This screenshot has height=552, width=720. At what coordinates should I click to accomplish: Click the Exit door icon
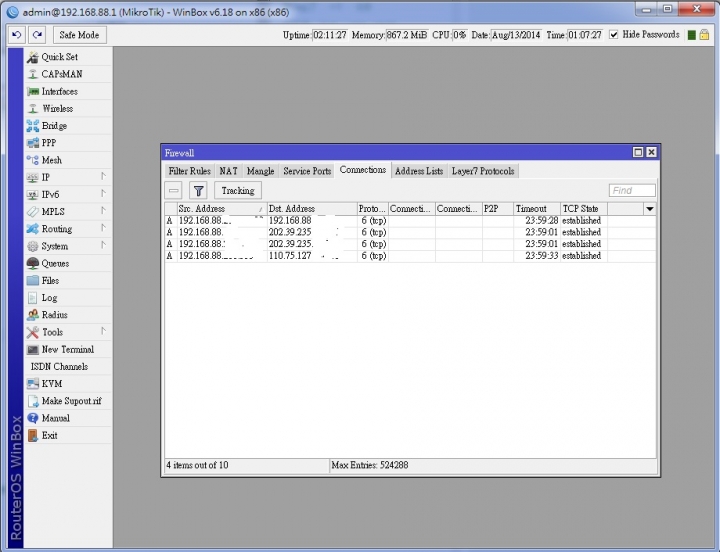33,435
